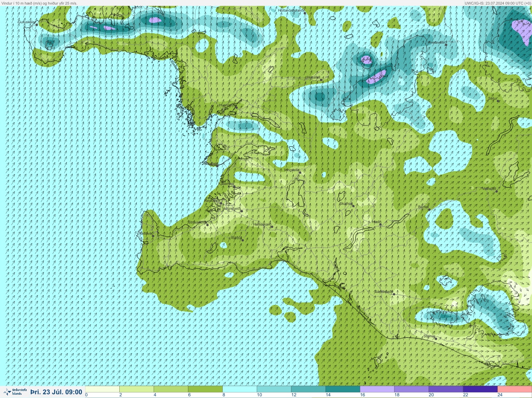Click the Hvanneyri station label
The width and height of the screenshot is (532, 398).
[x=227, y=105]
